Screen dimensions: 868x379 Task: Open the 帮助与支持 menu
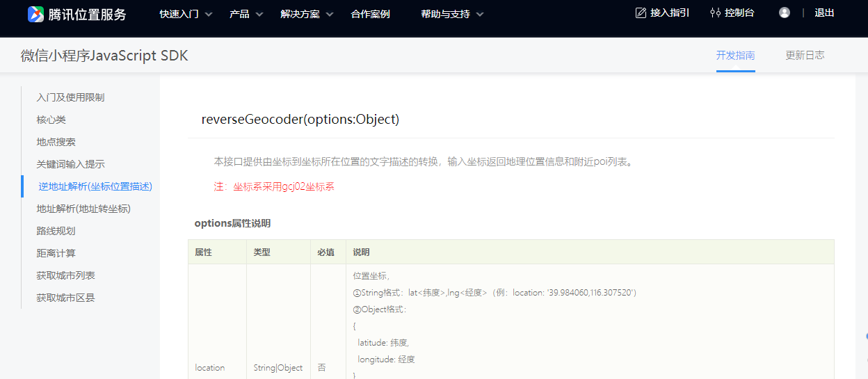click(445, 14)
